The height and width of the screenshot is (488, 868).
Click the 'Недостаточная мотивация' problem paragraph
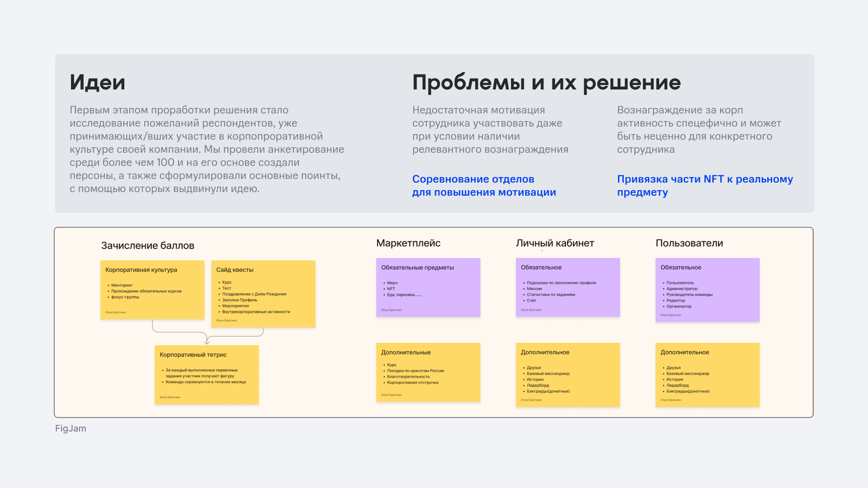coord(490,130)
